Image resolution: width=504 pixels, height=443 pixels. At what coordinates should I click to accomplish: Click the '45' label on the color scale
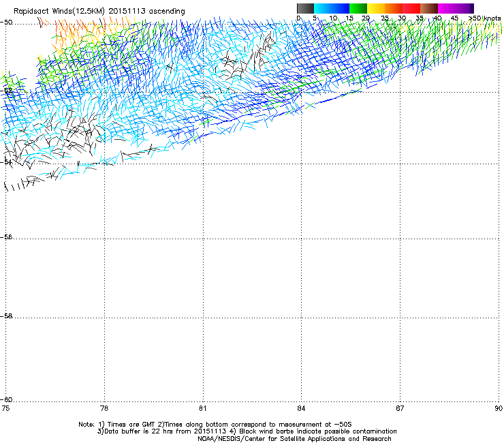click(454, 18)
